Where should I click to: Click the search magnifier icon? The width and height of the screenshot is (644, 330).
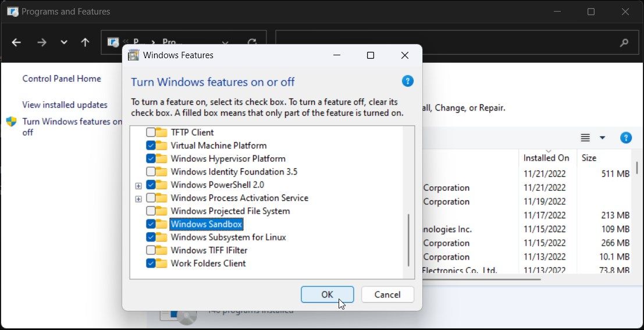pyautogui.click(x=624, y=42)
